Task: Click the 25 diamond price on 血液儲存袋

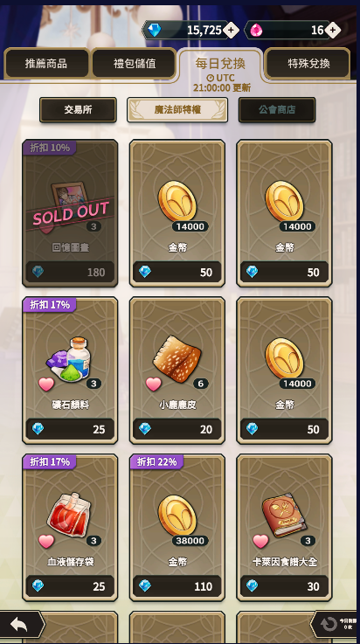Action: [70, 586]
